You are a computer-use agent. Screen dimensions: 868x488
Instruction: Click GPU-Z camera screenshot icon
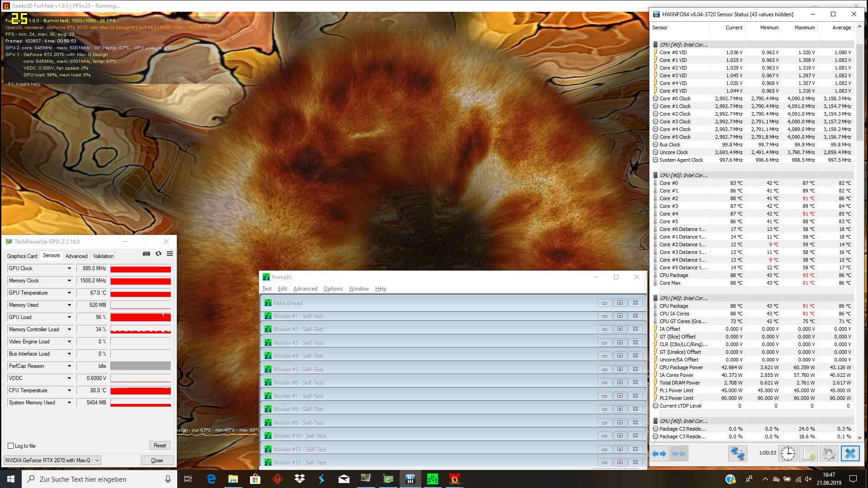(146, 253)
